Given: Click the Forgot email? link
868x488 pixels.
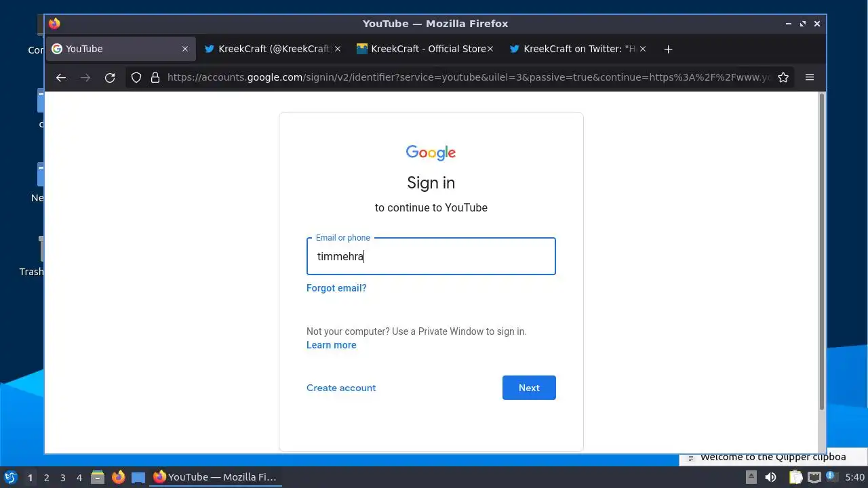Looking at the screenshot, I should coord(336,288).
